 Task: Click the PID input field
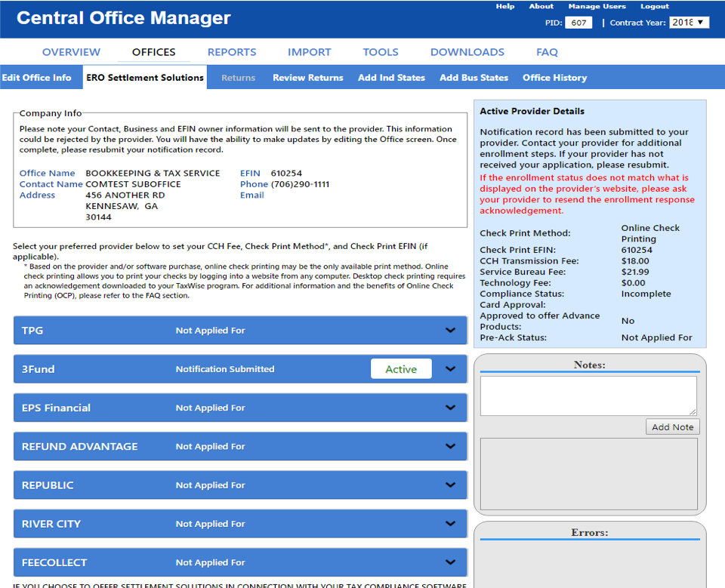(578, 23)
